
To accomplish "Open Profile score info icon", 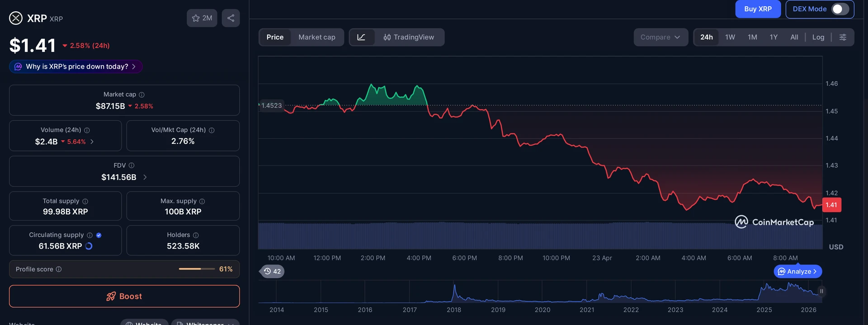I will (59, 269).
